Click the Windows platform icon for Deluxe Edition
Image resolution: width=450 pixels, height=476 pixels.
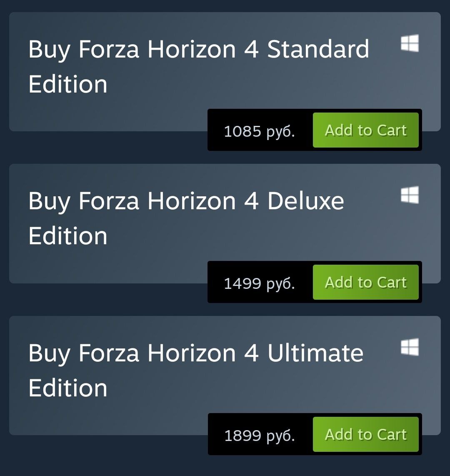click(410, 195)
